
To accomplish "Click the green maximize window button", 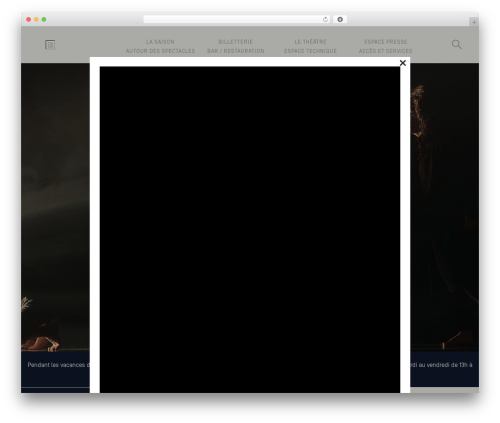I will click(x=44, y=20).
